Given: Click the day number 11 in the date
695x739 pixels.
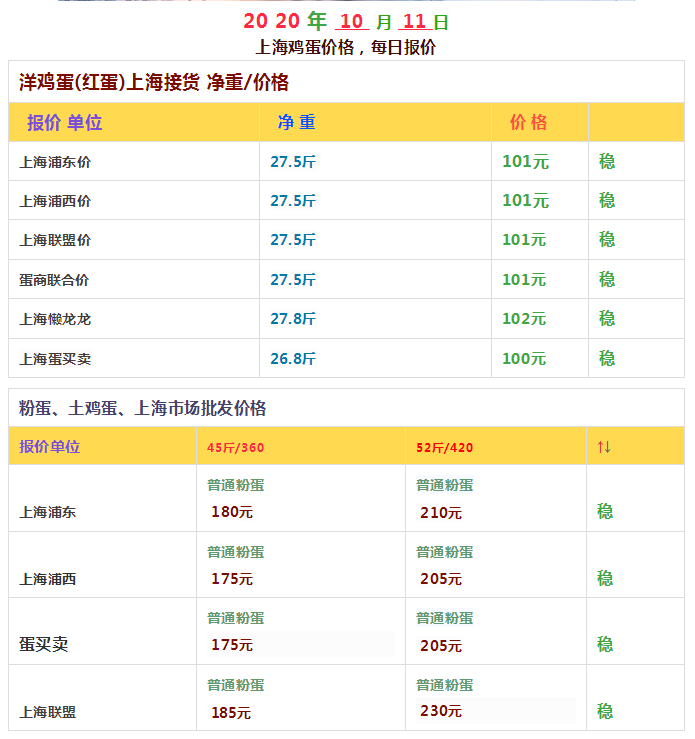Looking at the screenshot, I should point(414,22).
